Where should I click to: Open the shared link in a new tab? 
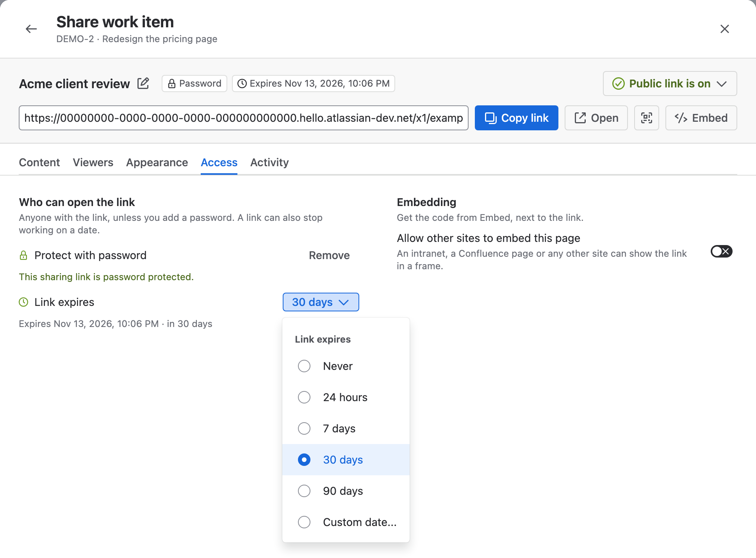(x=596, y=118)
